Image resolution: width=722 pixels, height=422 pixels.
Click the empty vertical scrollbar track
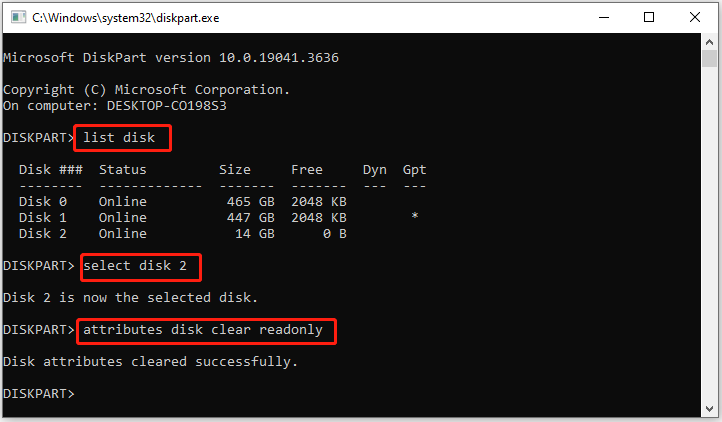(709, 250)
